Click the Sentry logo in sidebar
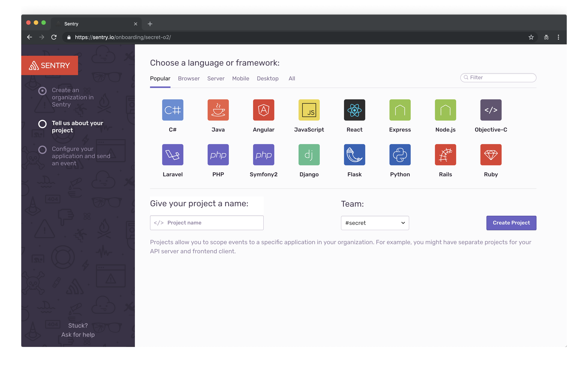The image size is (588, 375). [x=50, y=66]
